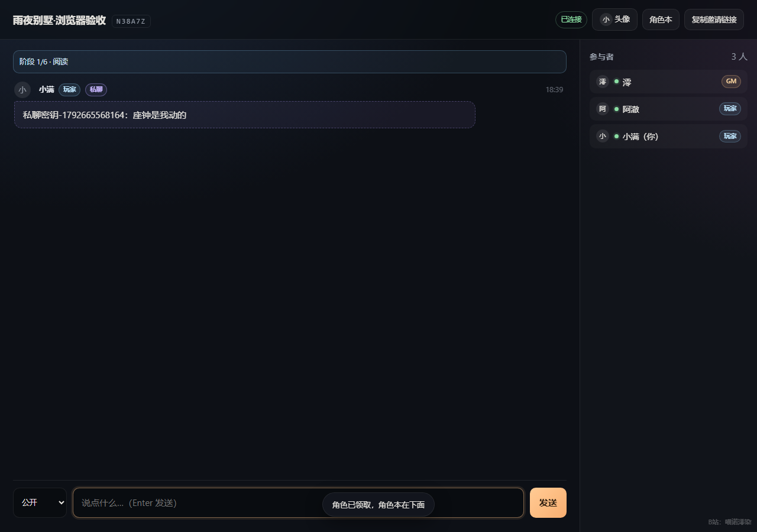Click 澪's avatar icon in participants
757x532 pixels.
[x=603, y=82]
